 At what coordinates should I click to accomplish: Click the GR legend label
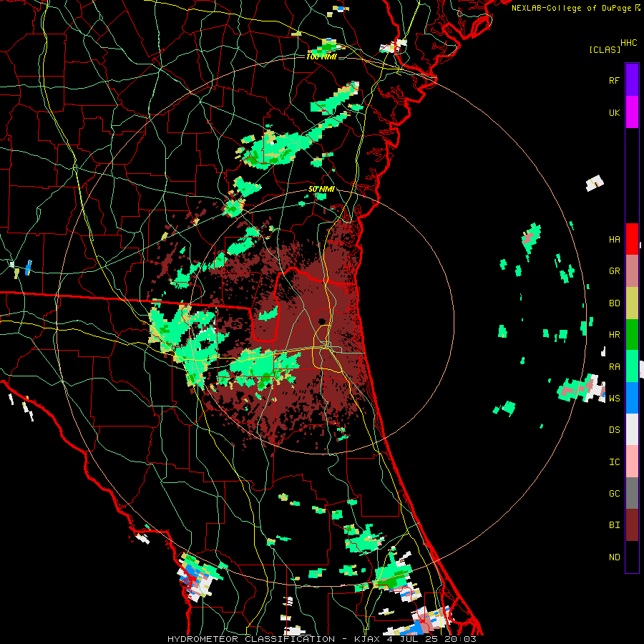click(x=614, y=271)
